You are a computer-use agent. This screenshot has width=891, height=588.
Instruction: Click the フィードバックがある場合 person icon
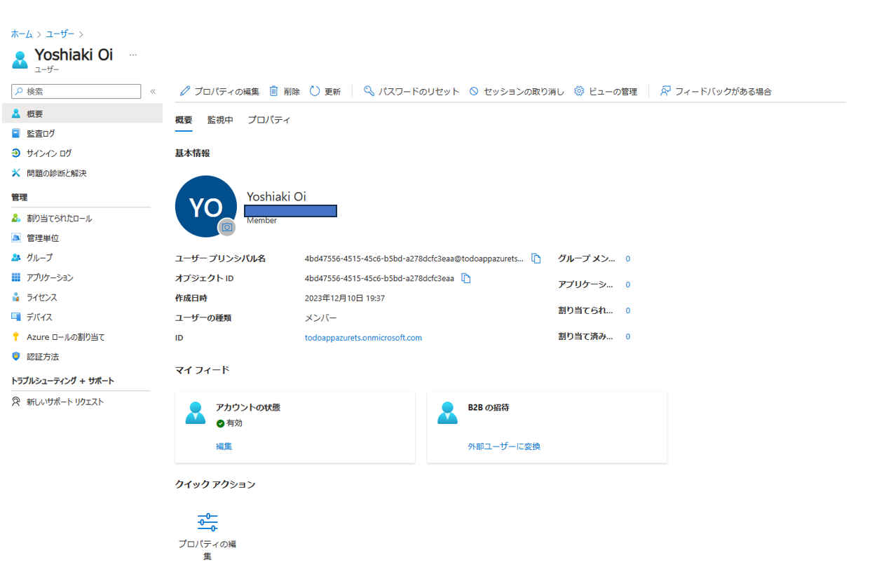pos(666,91)
